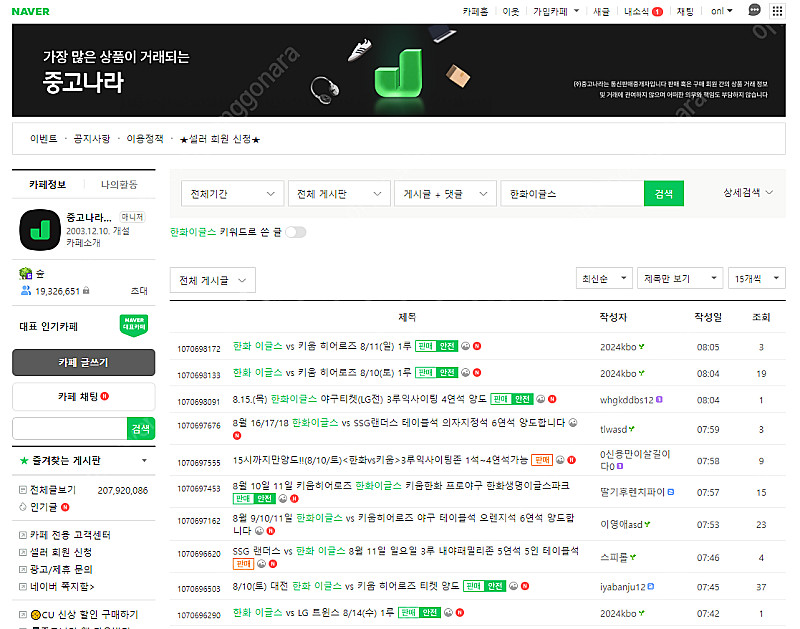
Task: Open the 15개씩 per-page dropdown
Action: (x=757, y=278)
